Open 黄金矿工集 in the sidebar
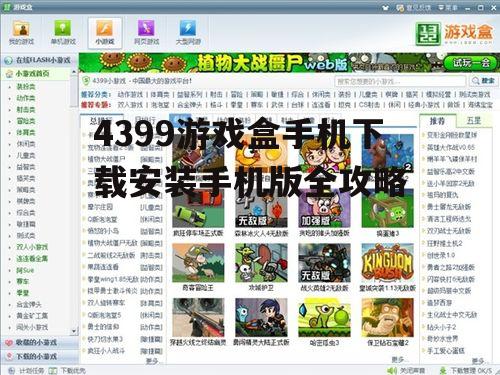The width and height of the screenshot is (500, 375). click(32, 316)
